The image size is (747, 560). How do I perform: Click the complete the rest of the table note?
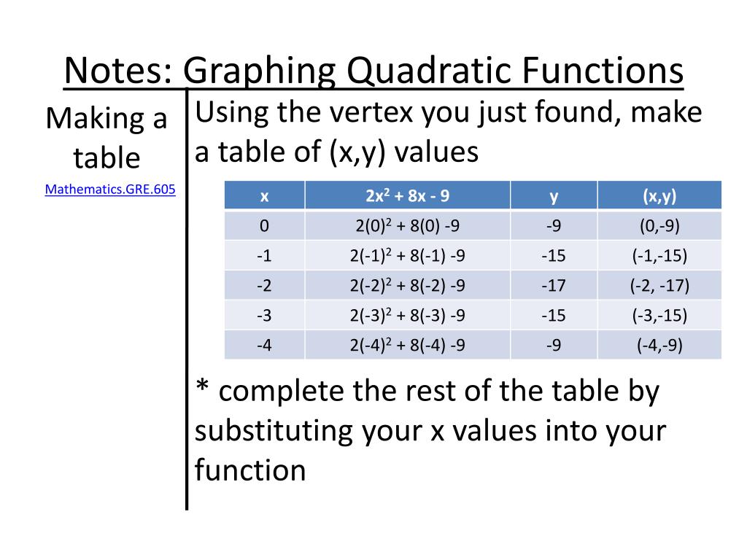430,430
